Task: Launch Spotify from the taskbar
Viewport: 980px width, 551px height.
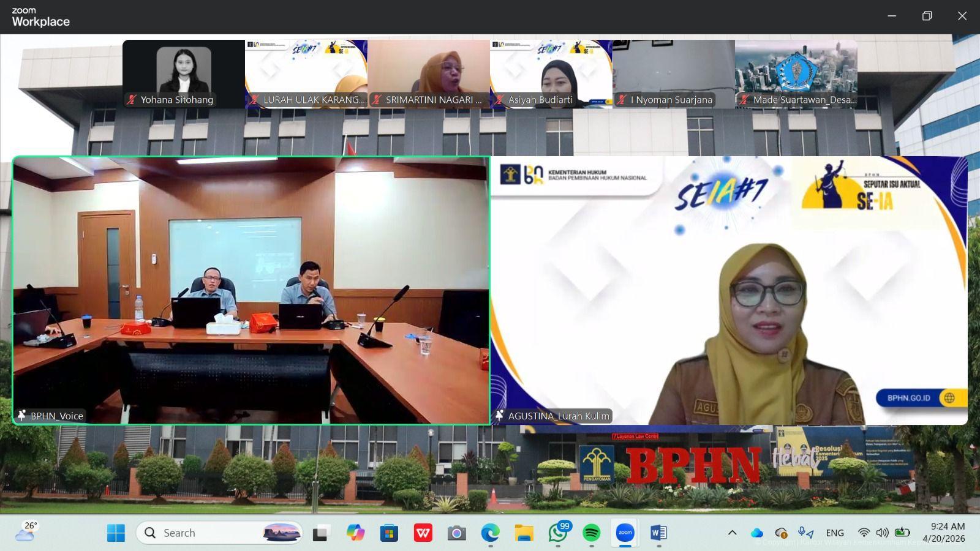Action: [591, 533]
